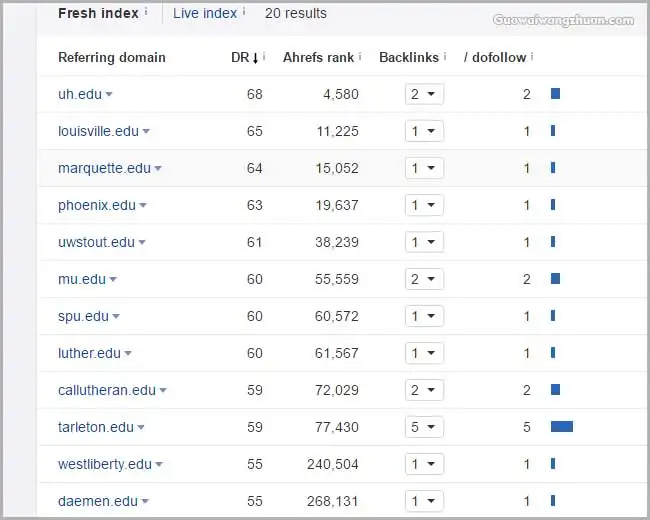Expand the arrow menu next to callutheran.edu
The width and height of the screenshot is (650, 520).
(163, 390)
